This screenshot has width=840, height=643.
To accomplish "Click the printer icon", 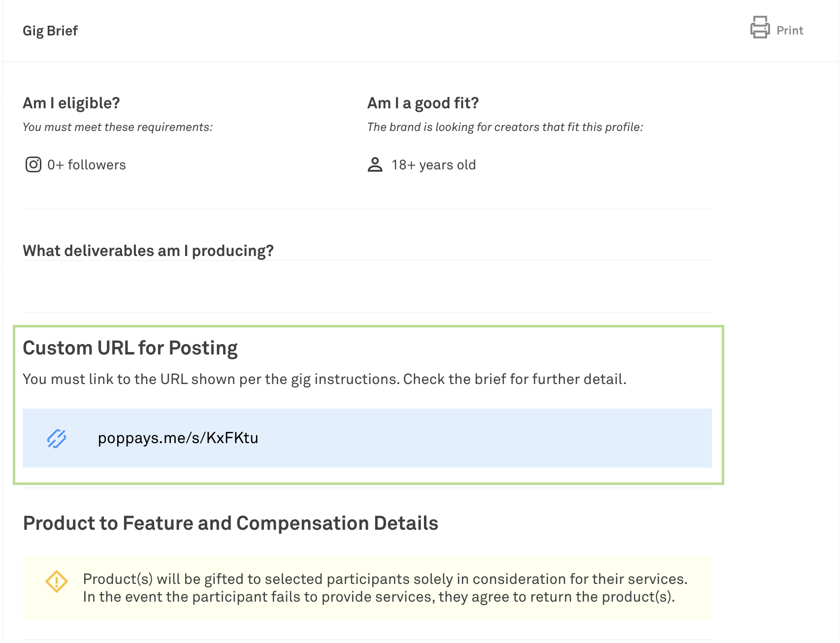I will click(x=760, y=28).
